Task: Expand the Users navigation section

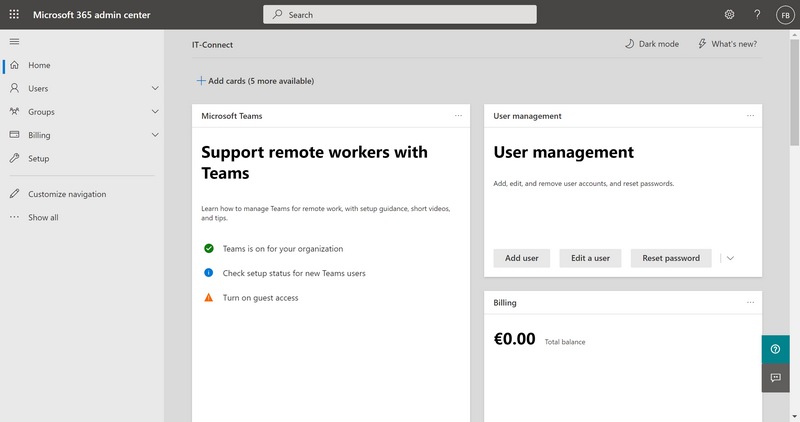Action: tap(155, 89)
